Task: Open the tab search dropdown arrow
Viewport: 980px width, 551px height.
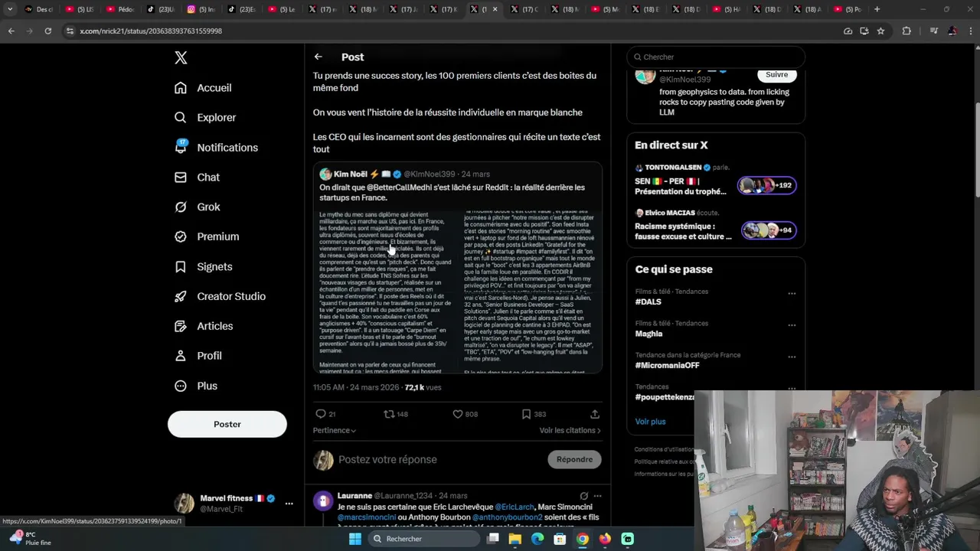Action: pyautogui.click(x=10, y=9)
